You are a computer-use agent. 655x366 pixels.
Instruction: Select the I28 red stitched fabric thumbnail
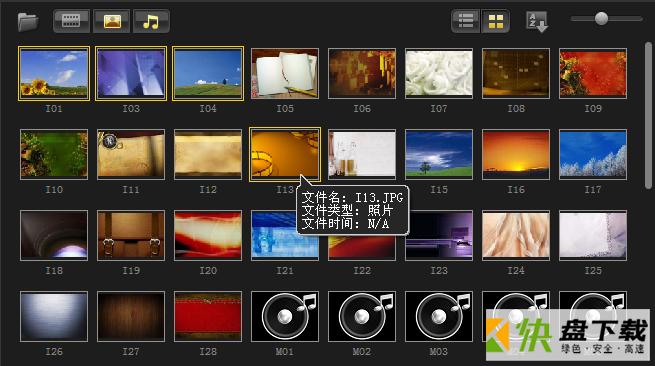click(208, 317)
